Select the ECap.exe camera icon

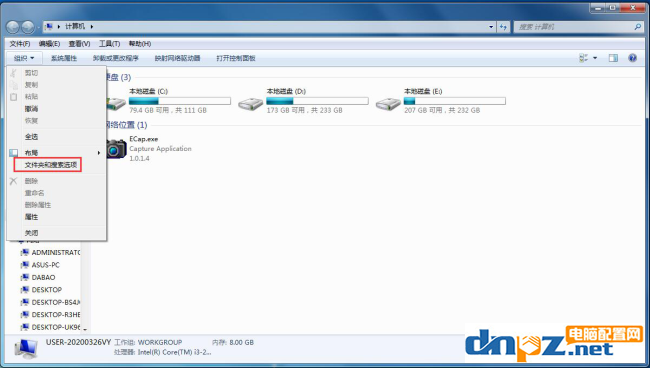coord(116,149)
